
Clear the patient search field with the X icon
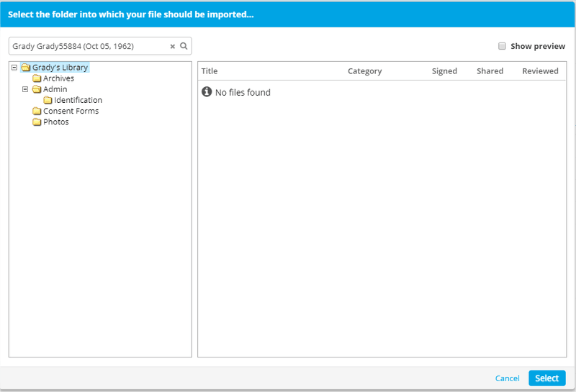172,47
